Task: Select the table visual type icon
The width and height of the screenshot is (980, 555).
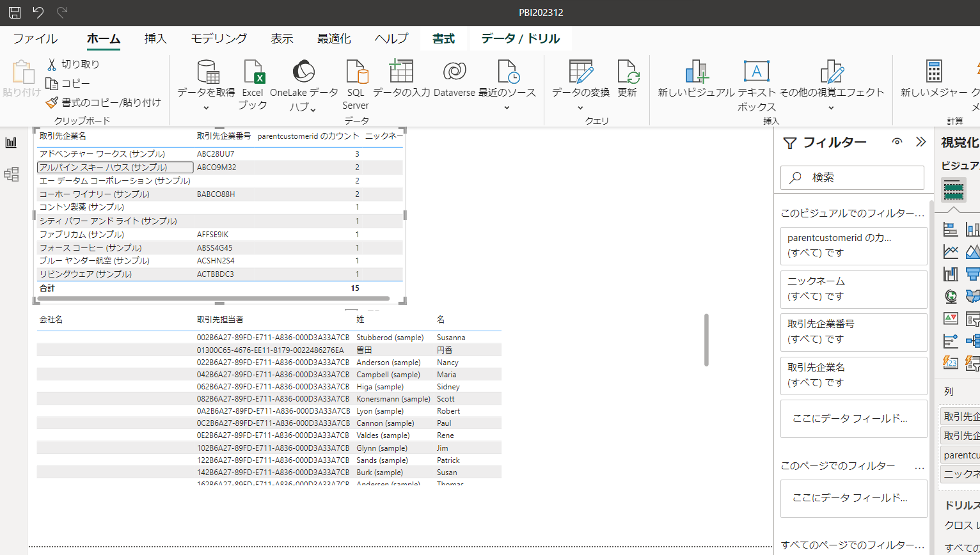Action: (x=953, y=191)
